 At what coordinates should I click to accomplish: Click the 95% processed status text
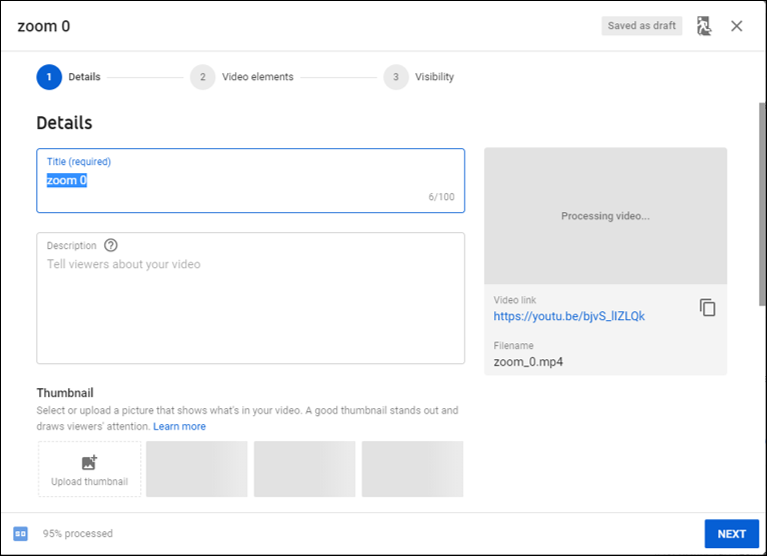point(78,534)
